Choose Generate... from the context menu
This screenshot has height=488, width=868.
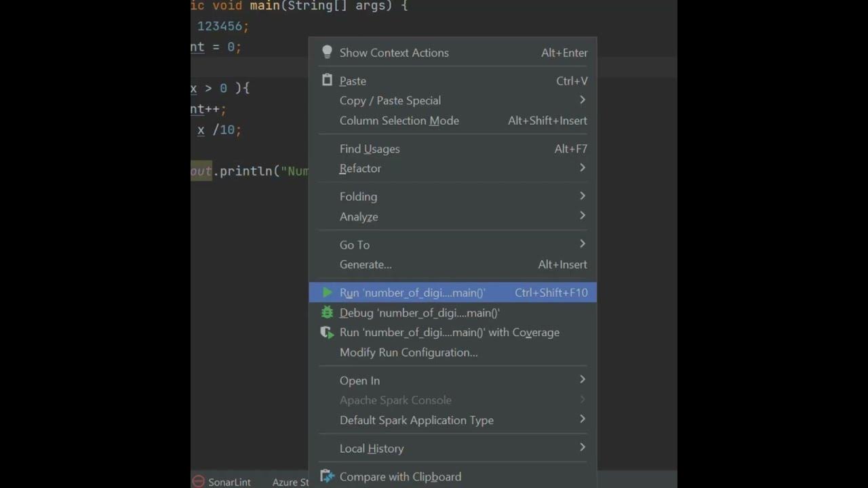coord(366,264)
